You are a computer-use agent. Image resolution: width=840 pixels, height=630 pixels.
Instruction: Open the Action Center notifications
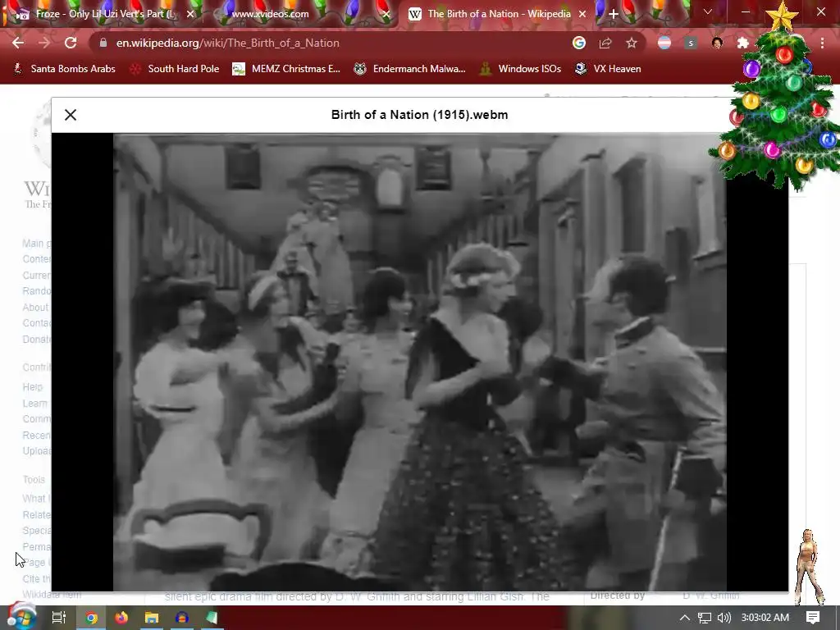(813, 618)
